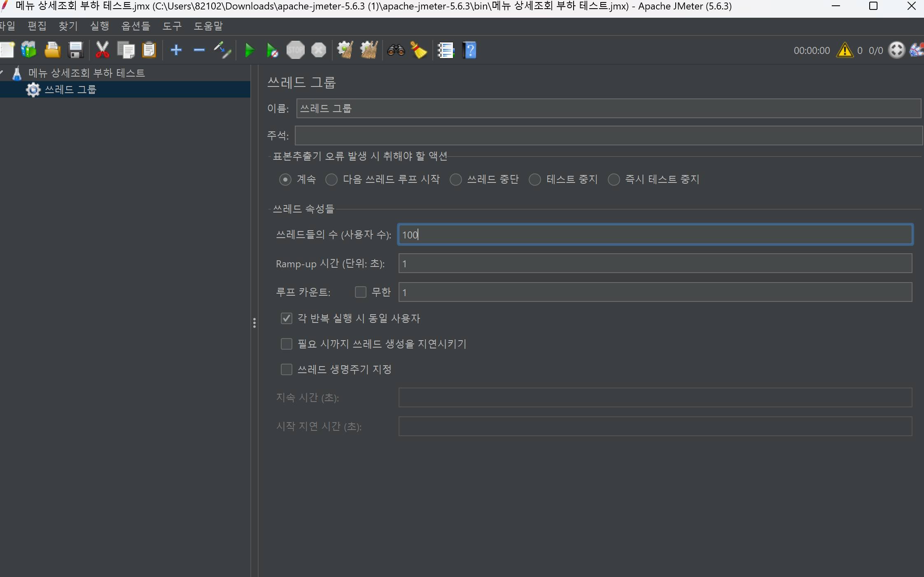Click the green Start test button

(249, 51)
